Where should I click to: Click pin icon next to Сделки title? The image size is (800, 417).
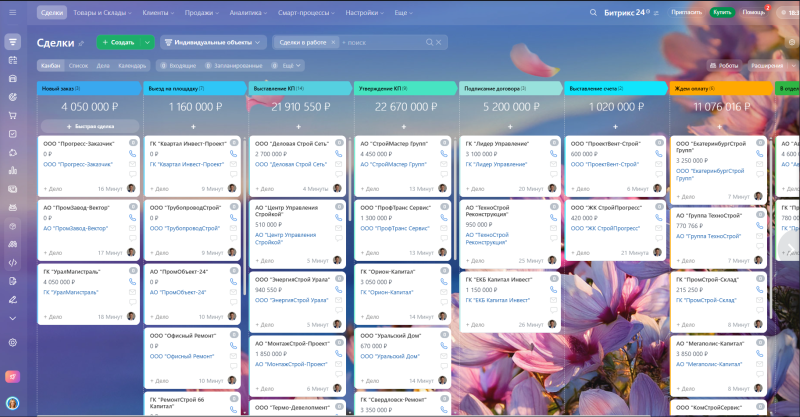pos(82,43)
